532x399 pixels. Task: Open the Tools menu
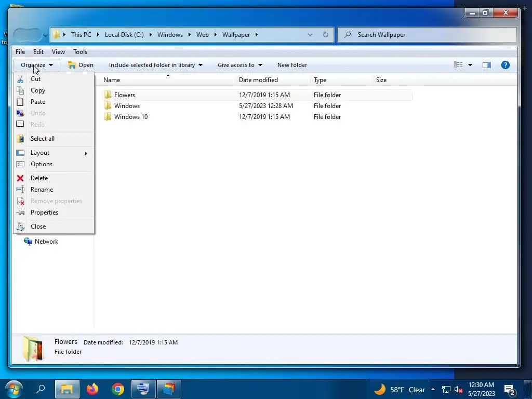(81, 52)
